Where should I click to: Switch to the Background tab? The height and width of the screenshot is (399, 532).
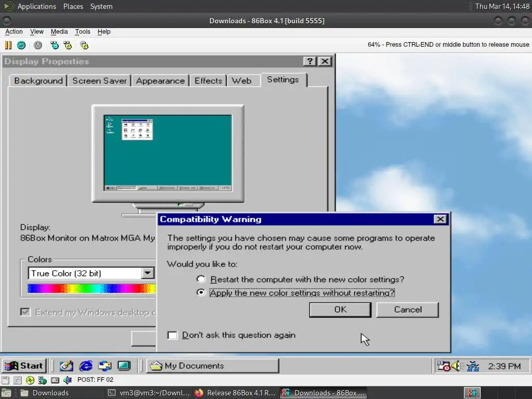[38, 81]
